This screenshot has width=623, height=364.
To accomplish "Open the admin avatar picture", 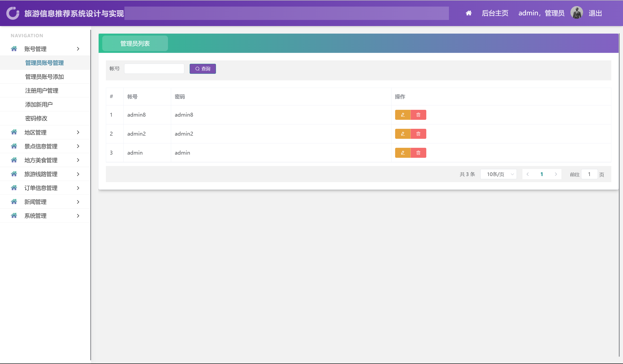I will (x=577, y=13).
